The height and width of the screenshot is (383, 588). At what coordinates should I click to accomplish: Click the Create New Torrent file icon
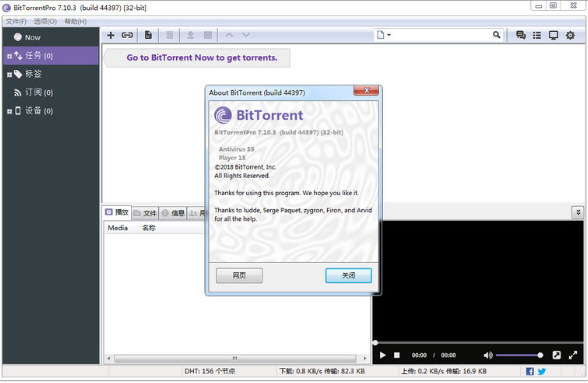point(148,35)
